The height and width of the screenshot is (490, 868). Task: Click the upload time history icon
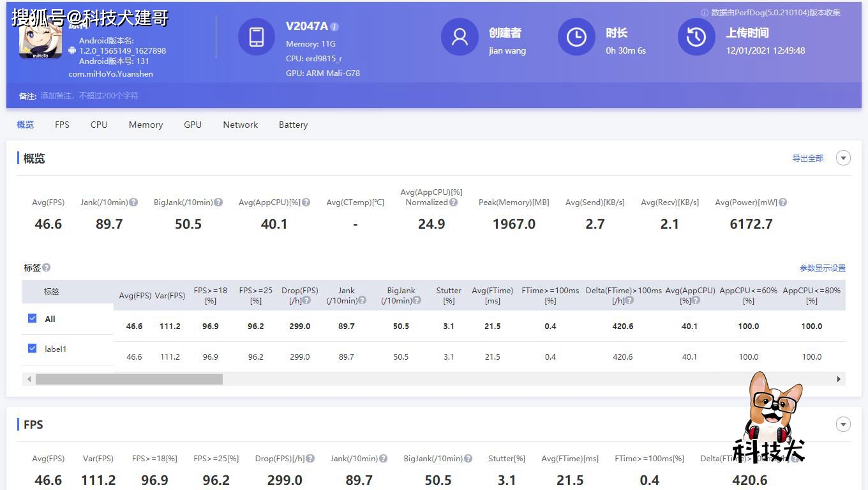[696, 37]
